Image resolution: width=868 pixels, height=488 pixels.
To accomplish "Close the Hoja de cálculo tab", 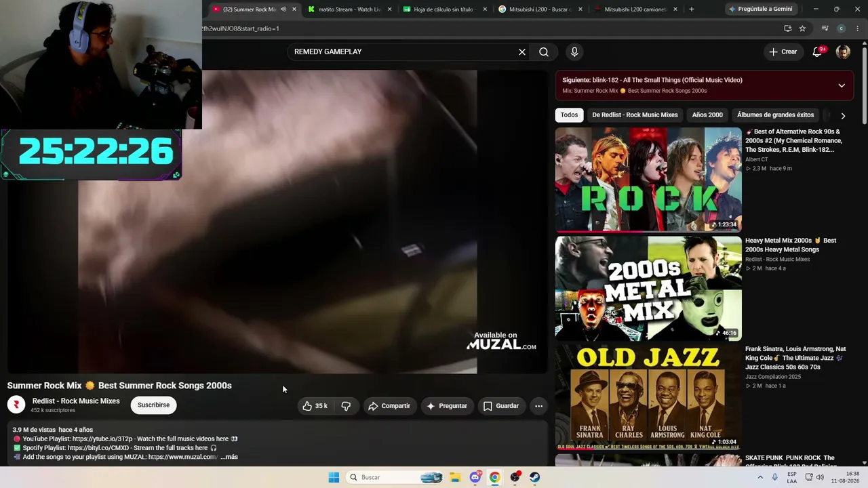I will coord(485,9).
